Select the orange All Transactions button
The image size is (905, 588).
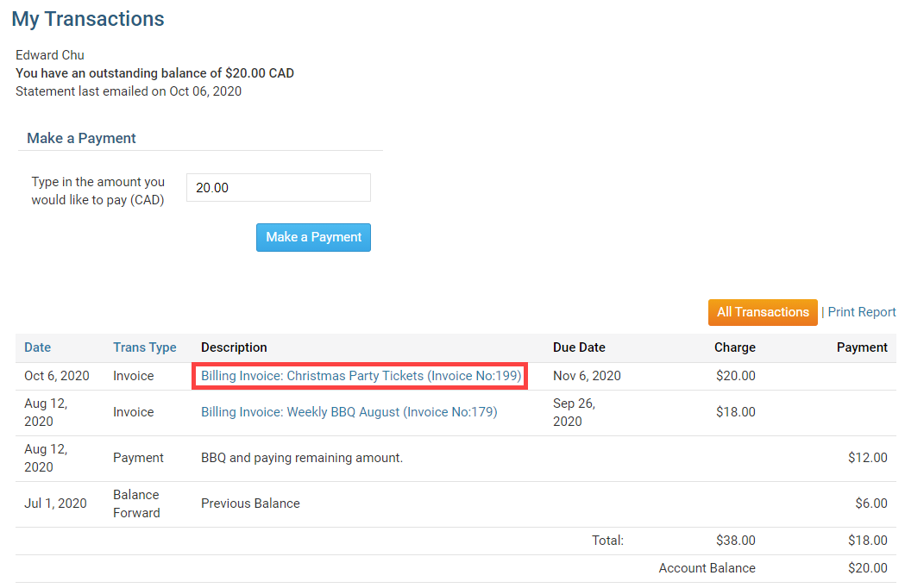[x=763, y=312]
